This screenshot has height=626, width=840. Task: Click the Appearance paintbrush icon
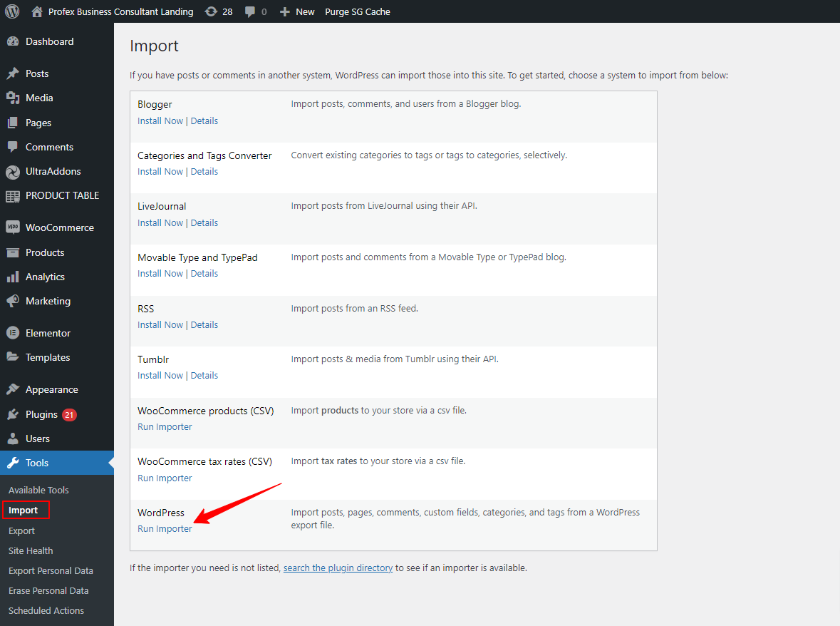[13, 389]
